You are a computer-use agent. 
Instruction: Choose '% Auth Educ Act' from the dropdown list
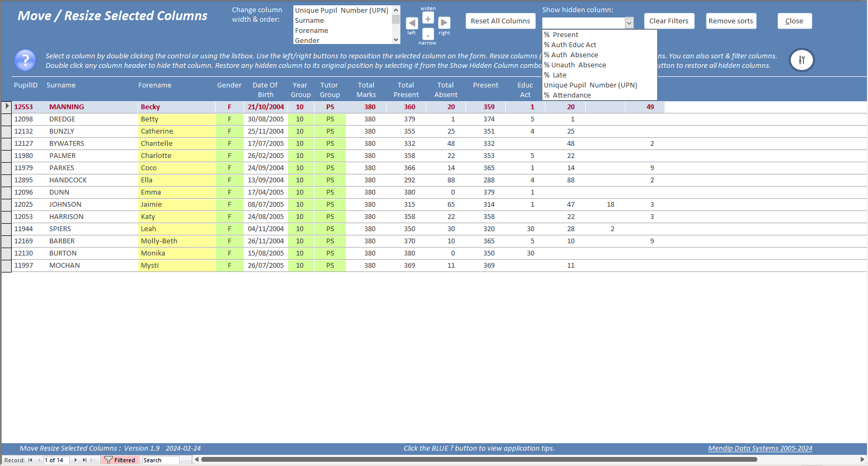point(599,45)
